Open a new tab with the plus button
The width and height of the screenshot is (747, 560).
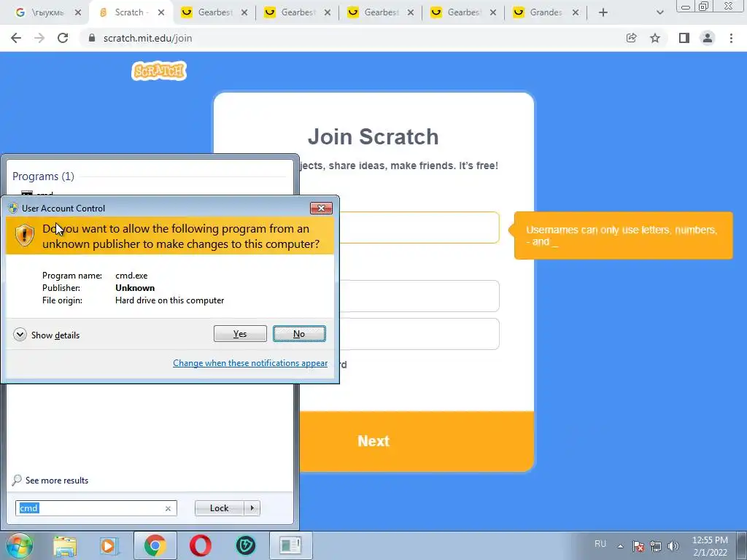click(603, 12)
